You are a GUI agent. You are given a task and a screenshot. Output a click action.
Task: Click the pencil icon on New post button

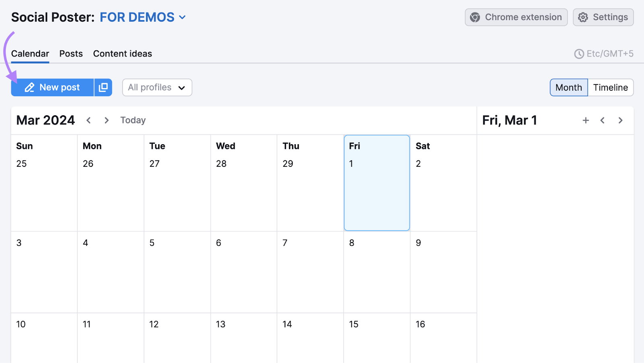click(30, 87)
